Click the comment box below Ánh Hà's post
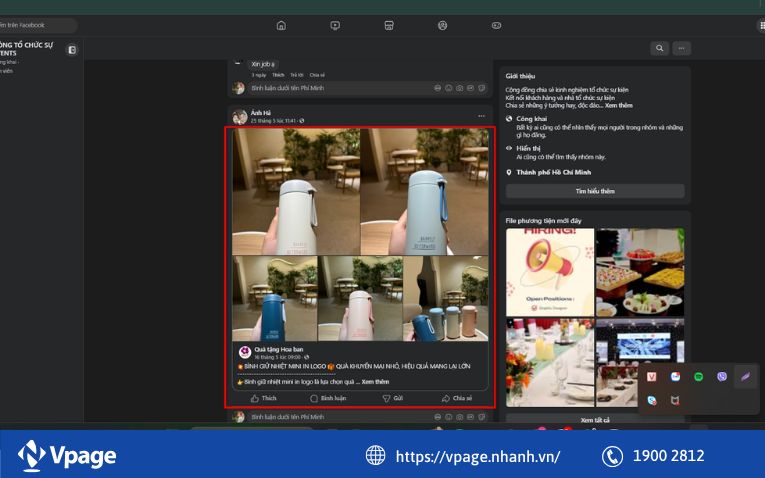765x478 pixels. pos(368,417)
